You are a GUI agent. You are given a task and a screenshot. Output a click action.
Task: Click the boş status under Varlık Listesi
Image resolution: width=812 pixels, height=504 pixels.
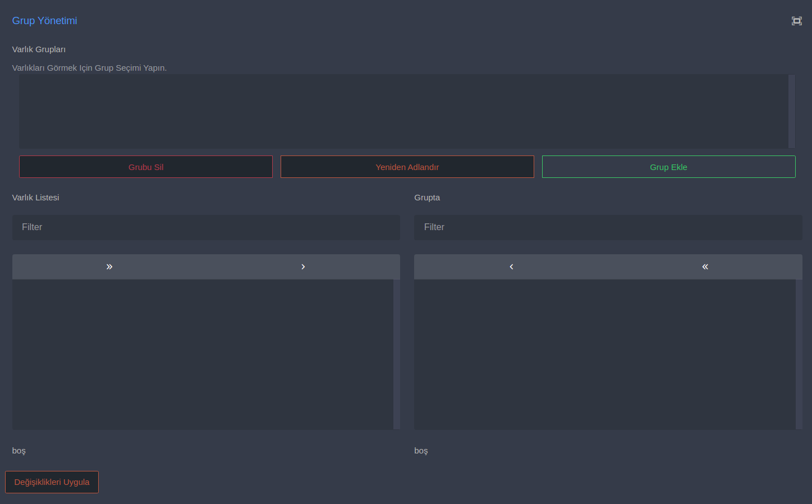[x=19, y=451]
